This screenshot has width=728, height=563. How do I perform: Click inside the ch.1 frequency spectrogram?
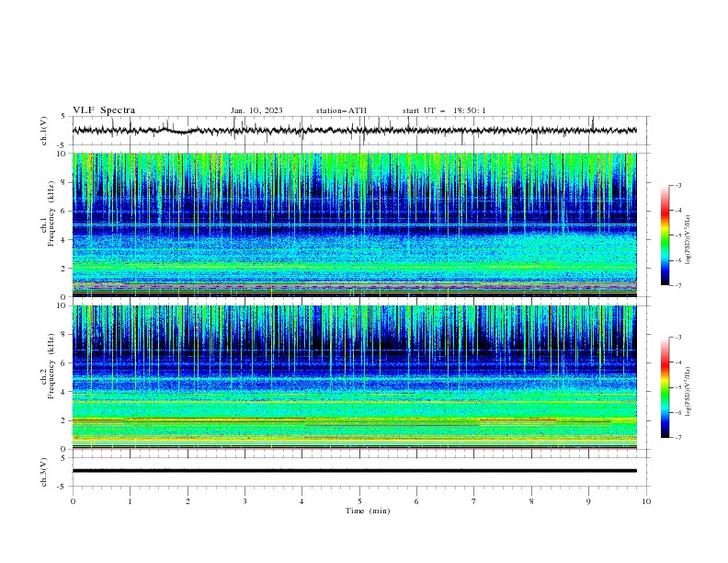tap(355, 224)
